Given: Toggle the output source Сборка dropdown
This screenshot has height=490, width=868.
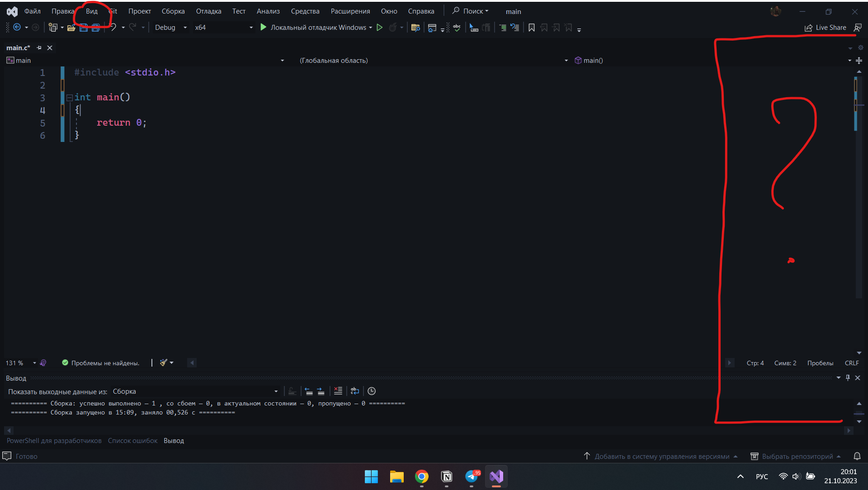Looking at the screenshot, I should point(274,391).
